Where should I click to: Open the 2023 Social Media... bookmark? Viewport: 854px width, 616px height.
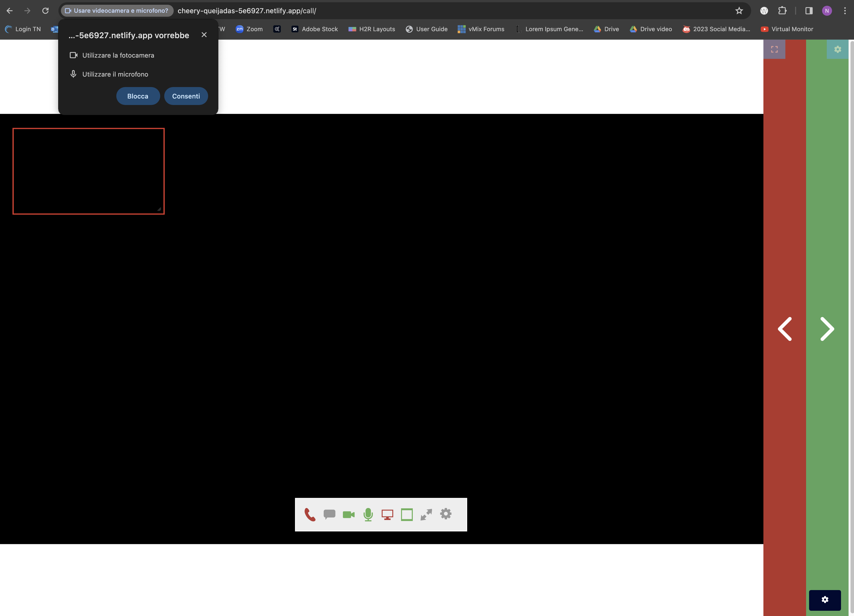click(716, 29)
